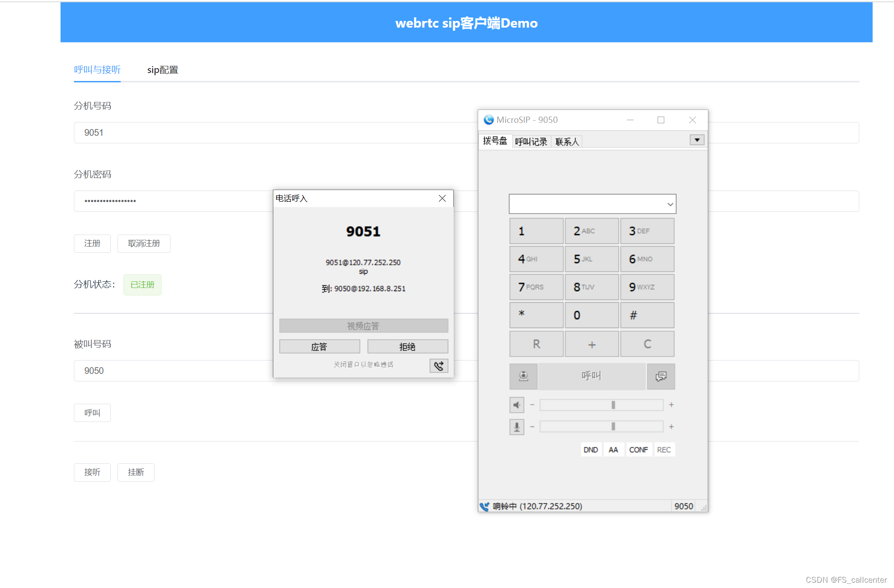Mute the speaker with the speaker icon

point(516,405)
